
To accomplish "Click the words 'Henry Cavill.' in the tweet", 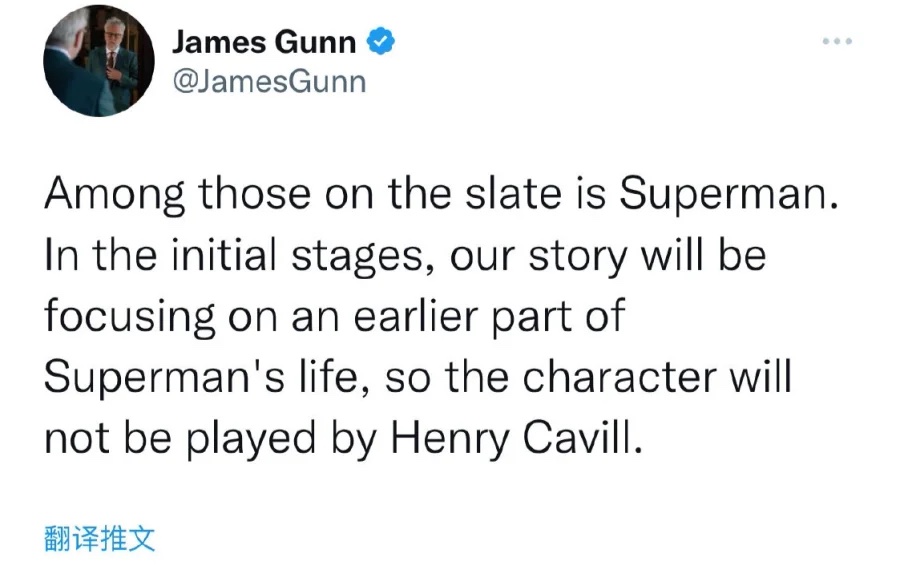I will pos(517,439).
